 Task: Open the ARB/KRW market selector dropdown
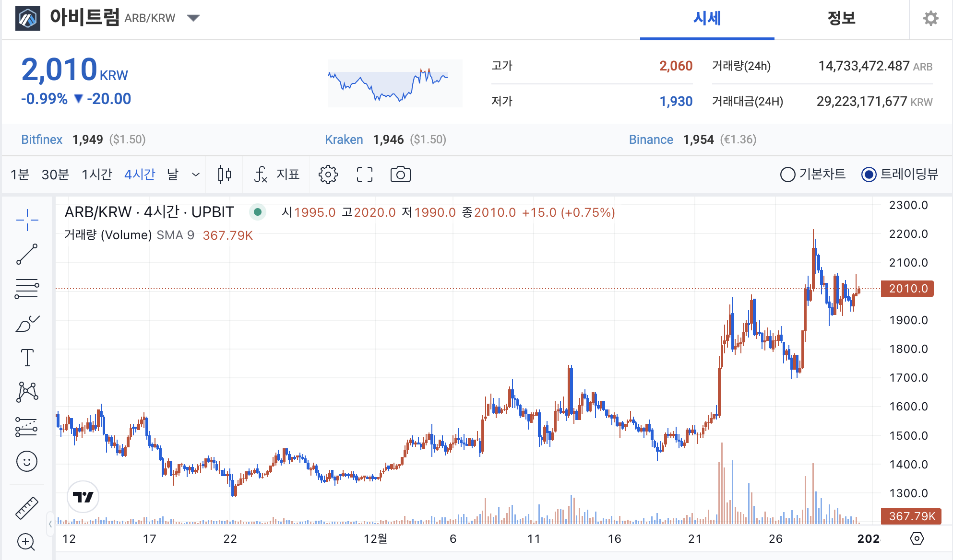pos(193,18)
